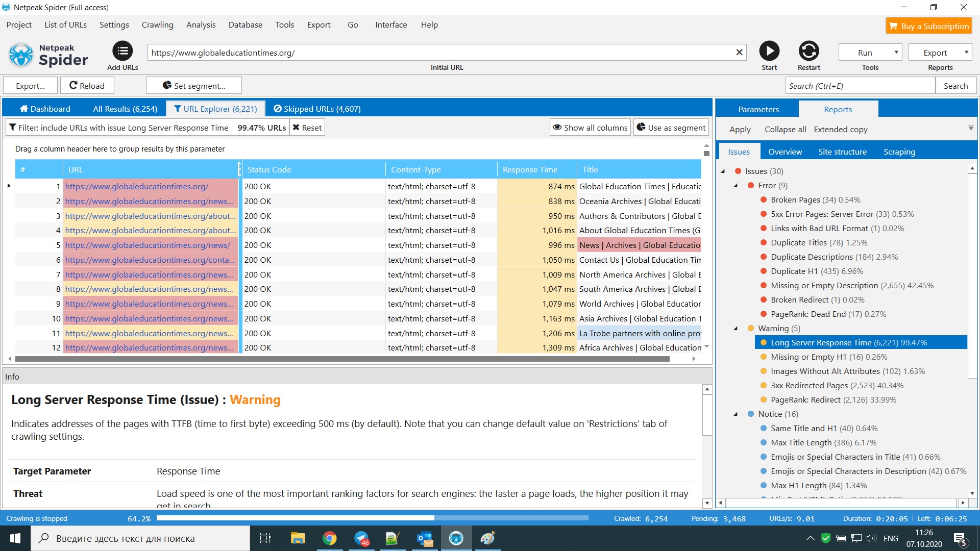
Task: Sort by the Status Code column header
Action: (x=314, y=169)
